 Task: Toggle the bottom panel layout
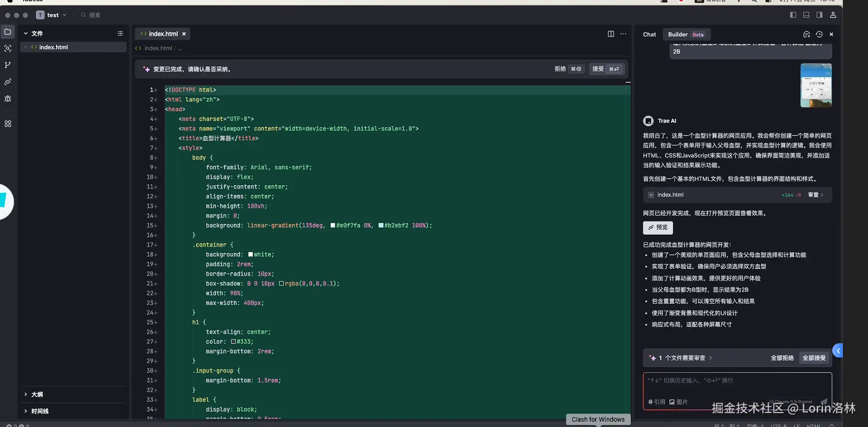tap(806, 15)
